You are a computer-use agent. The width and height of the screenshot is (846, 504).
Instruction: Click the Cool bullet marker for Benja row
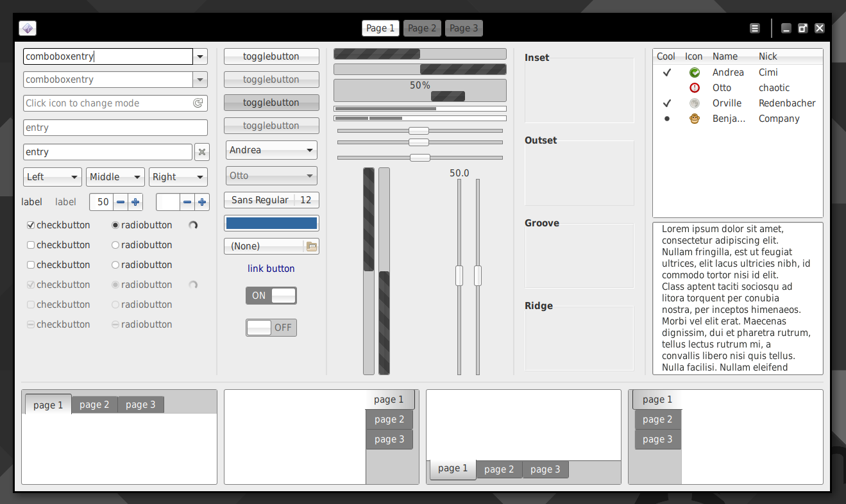tap(667, 119)
